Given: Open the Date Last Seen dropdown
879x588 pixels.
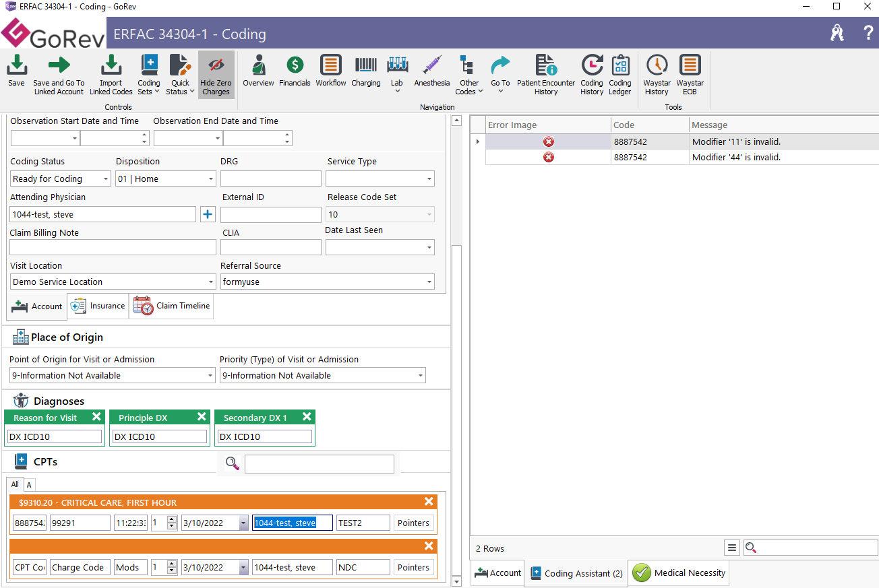Looking at the screenshot, I should click(429, 248).
